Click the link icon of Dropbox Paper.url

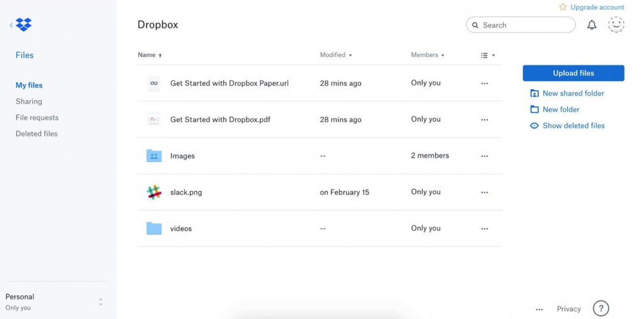point(154,84)
